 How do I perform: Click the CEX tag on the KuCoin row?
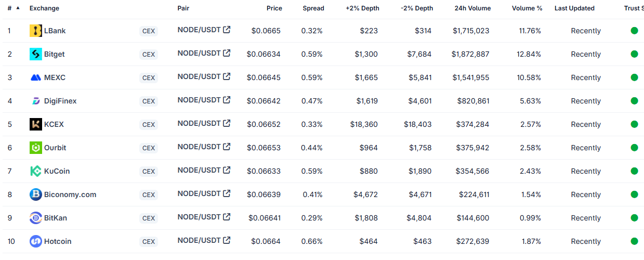tap(149, 171)
